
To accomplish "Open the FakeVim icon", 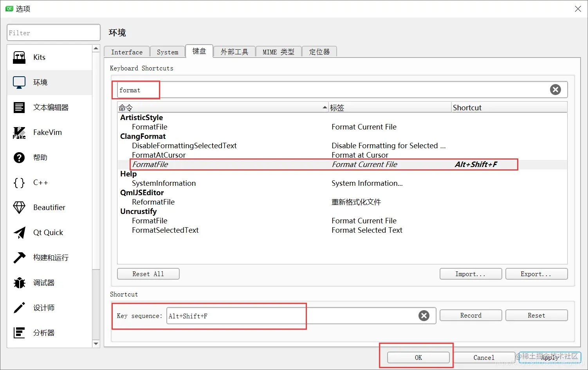I will (x=19, y=133).
